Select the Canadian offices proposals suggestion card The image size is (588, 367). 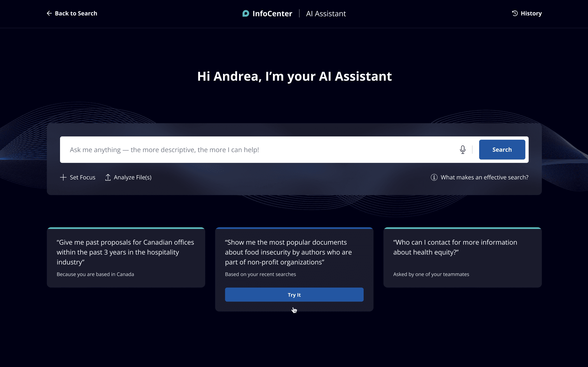pos(126,257)
